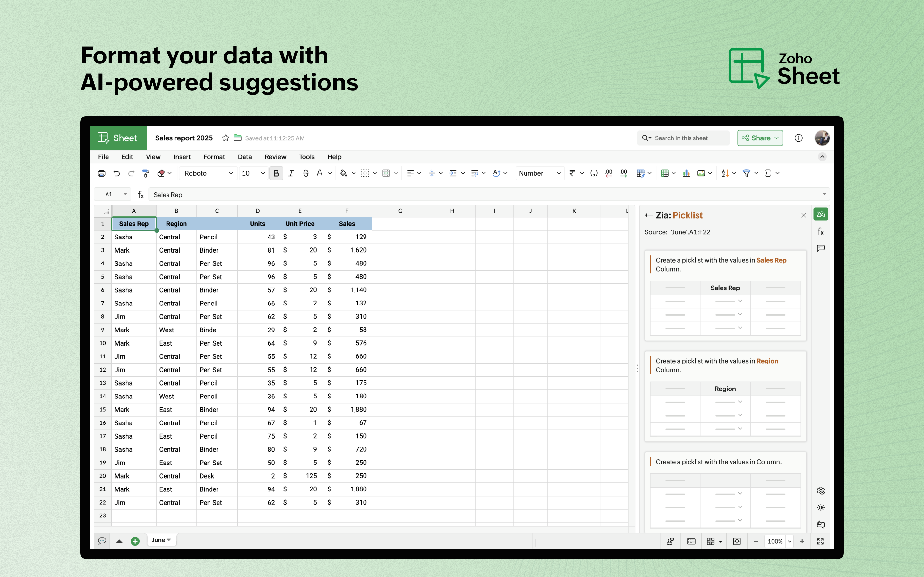Screen dimensions: 924x577
Task: Toggle Italic formatting
Action: coord(291,173)
